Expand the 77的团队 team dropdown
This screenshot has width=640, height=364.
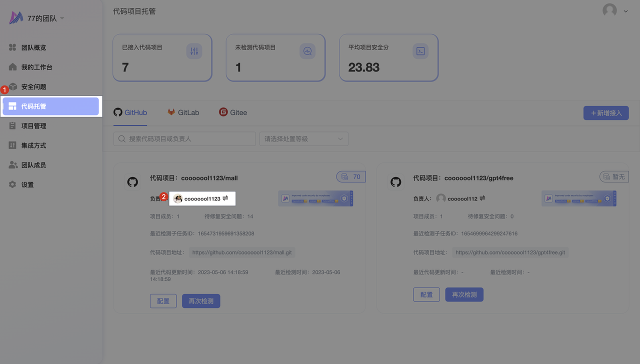tap(62, 18)
